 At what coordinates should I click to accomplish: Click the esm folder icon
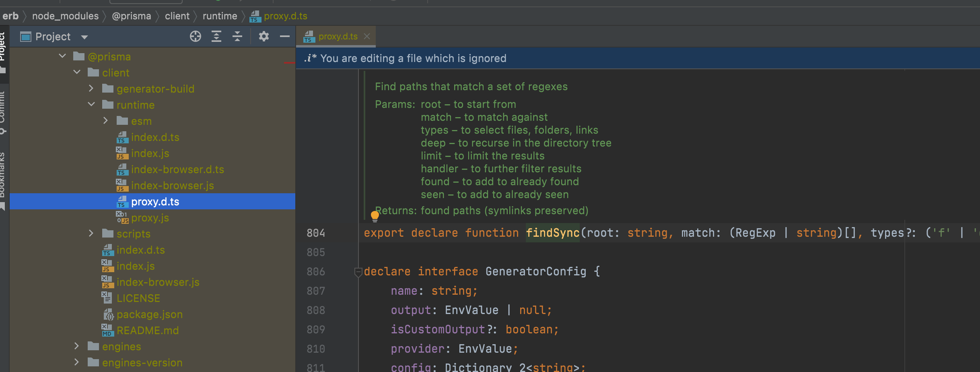pyautogui.click(x=122, y=121)
